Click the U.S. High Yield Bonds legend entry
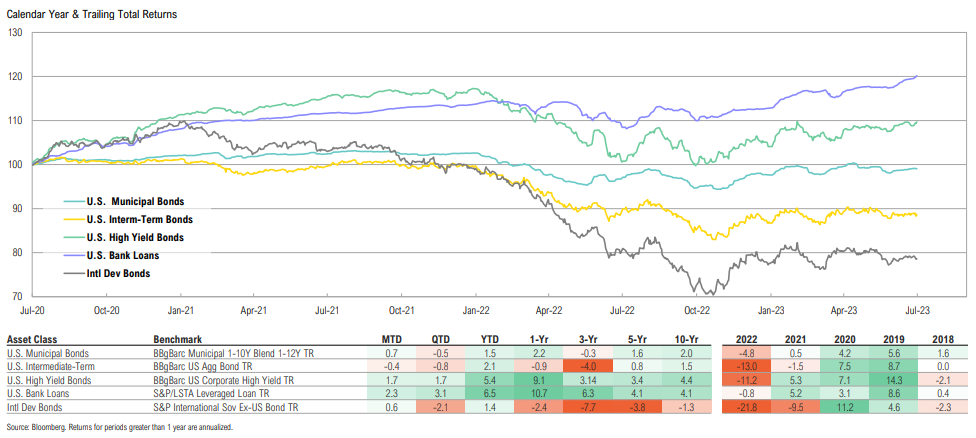 click(x=142, y=237)
